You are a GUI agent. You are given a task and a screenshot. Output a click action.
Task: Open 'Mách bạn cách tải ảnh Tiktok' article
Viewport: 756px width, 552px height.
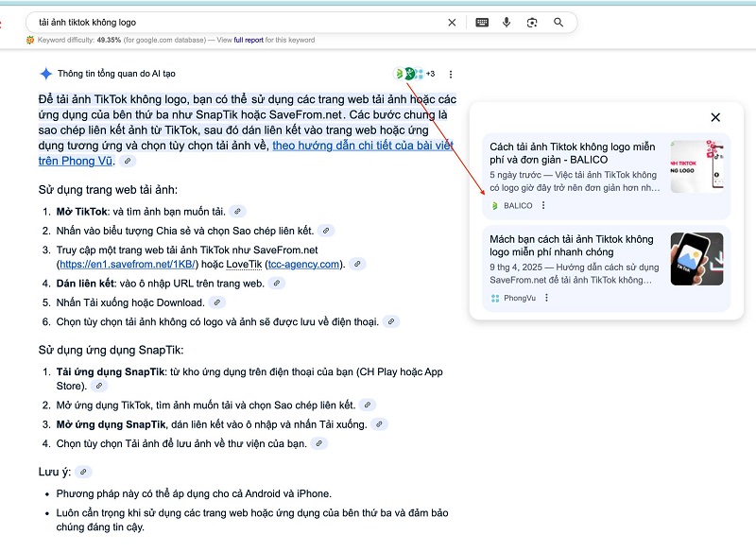(572, 246)
